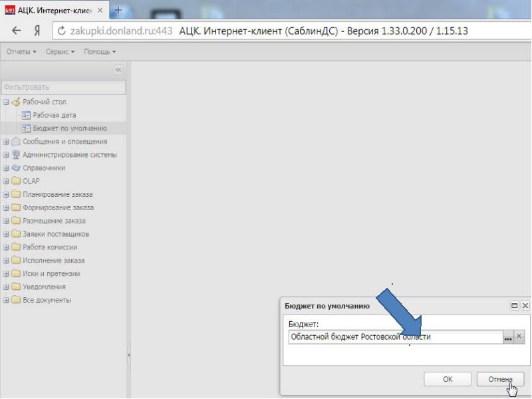This screenshot has width=532, height=399.
Task: Expand Планирование заказа folder
Action: click(6, 194)
